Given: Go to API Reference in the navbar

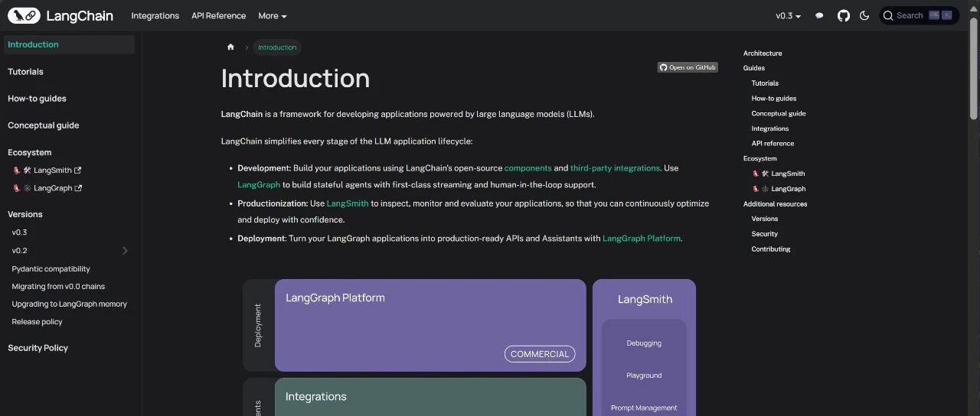Looking at the screenshot, I should point(218,15).
